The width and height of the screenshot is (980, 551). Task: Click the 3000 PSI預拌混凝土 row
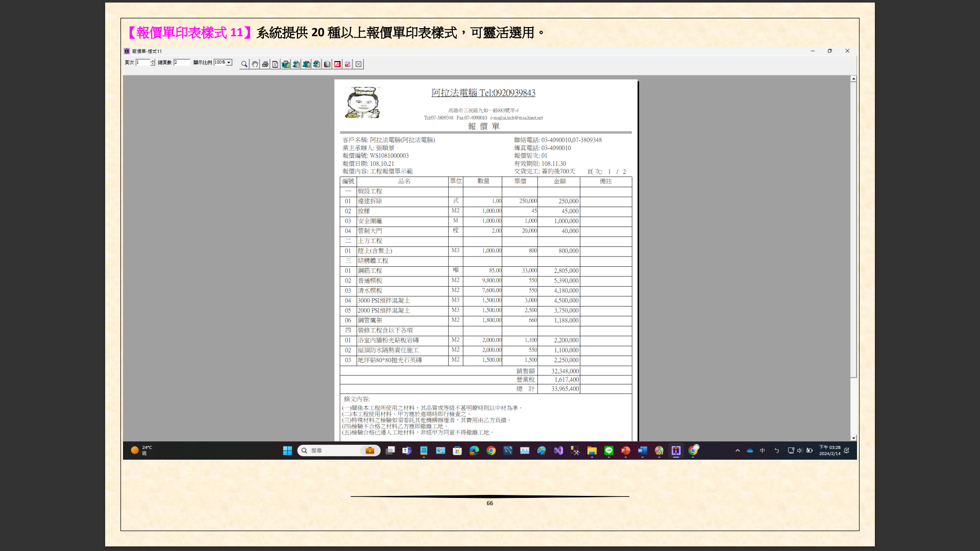point(384,300)
